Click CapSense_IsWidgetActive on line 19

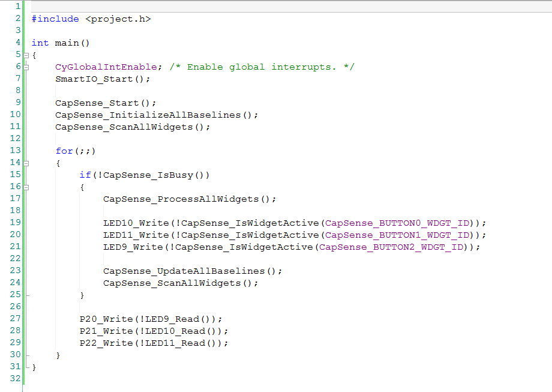point(250,223)
